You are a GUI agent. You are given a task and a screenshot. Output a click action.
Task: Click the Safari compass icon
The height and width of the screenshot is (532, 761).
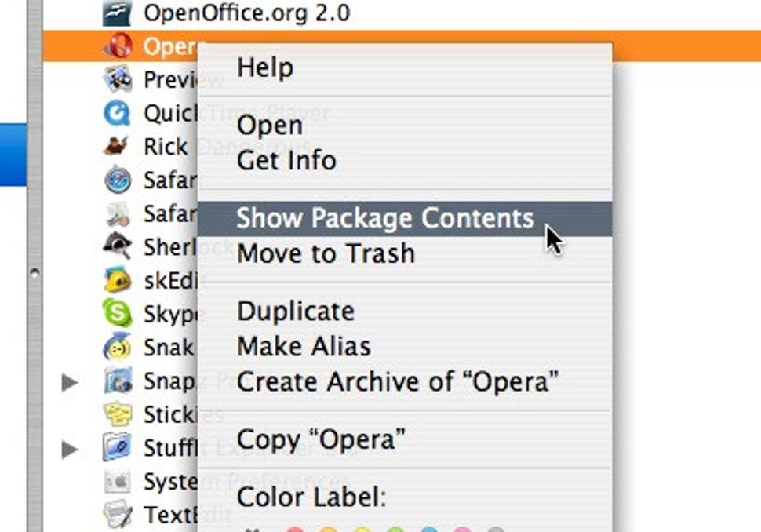pyautogui.click(x=118, y=180)
